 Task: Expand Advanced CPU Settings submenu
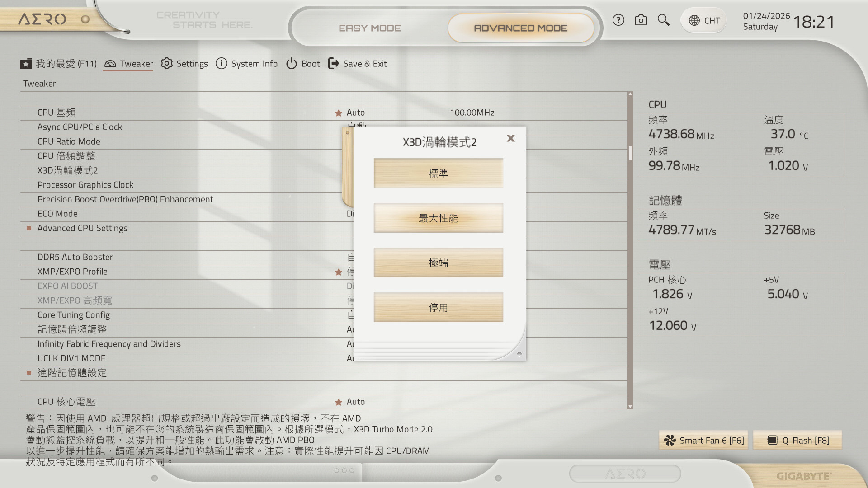click(82, 228)
